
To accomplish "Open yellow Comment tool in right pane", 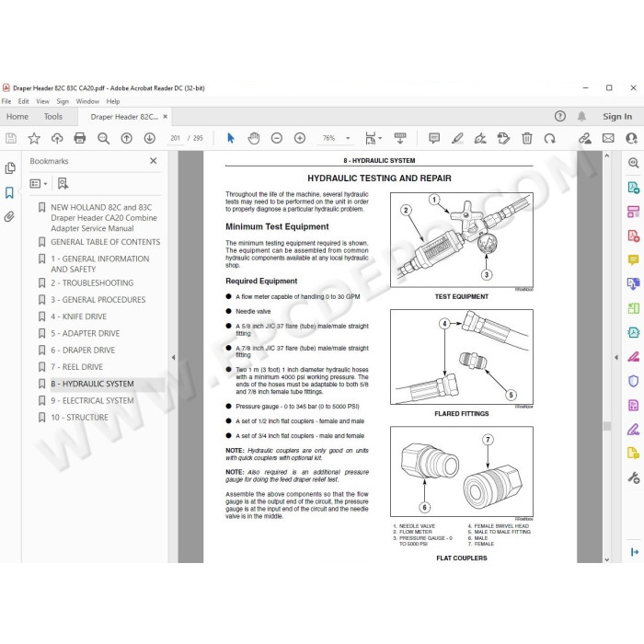I will click(633, 260).
